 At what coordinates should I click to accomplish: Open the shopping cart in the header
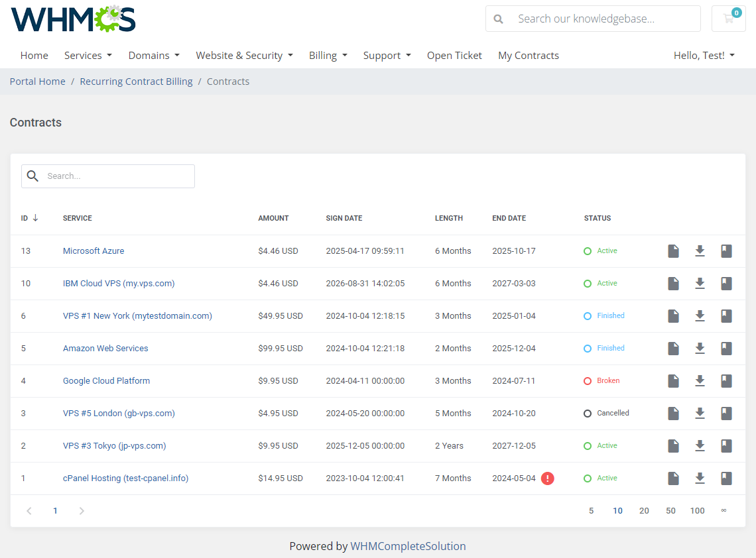coord(728,19)
